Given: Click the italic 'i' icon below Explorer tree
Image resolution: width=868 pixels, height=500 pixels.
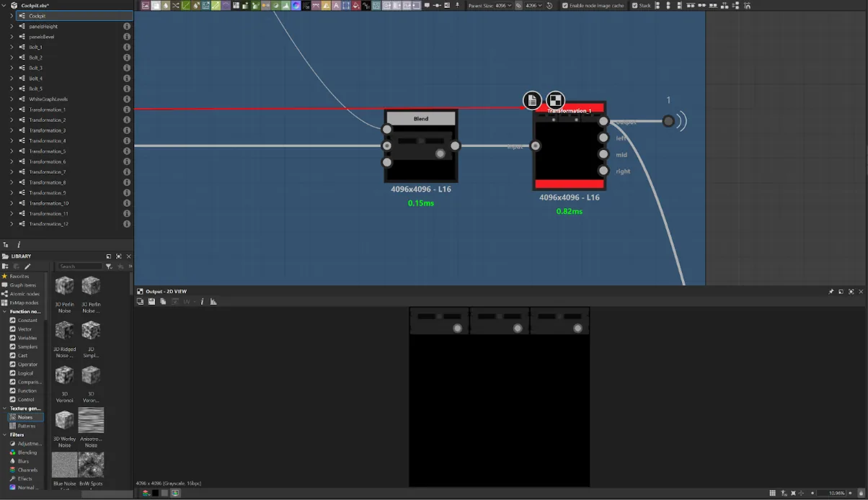Looking at the screenshot, I should point(19,245).
